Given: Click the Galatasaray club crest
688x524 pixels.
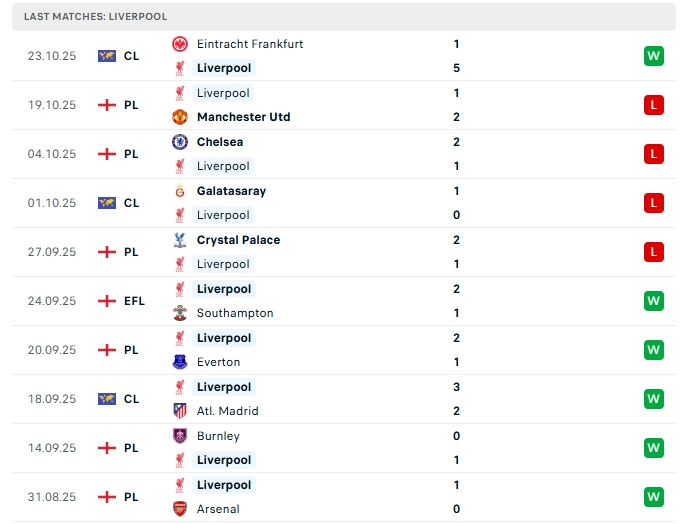Looking at the screenshot, I should 180,191.
